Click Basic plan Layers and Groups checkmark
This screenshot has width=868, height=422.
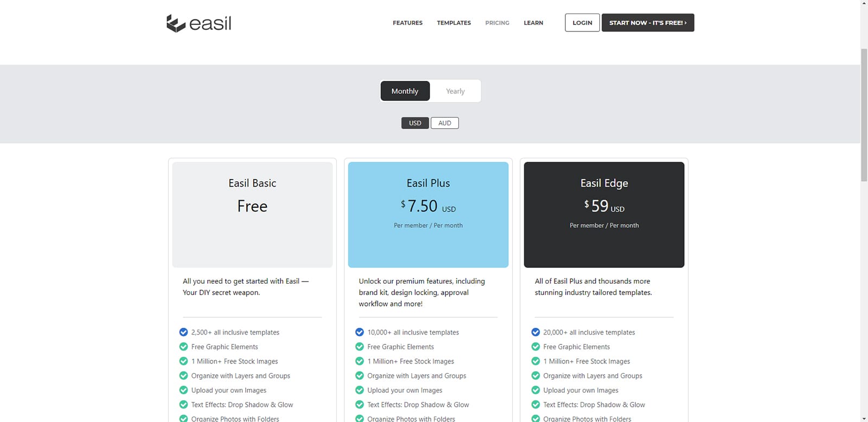click(183, 375)
